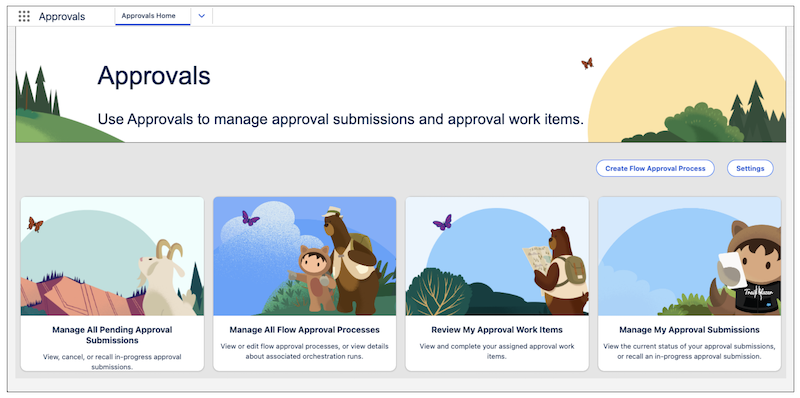The height and width of the screenshot is (398, 800).
Task: Open Manage All Flow Approval Processes title
Action: pos(305,330)
